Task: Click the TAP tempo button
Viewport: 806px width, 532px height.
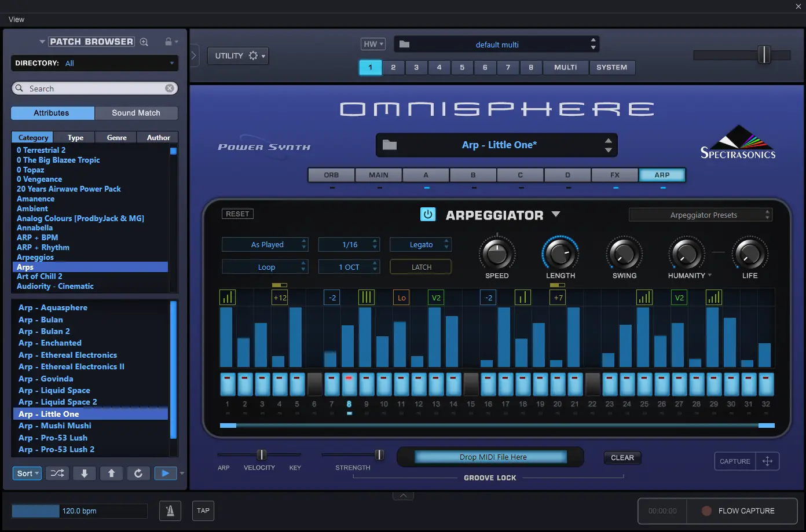Action: click(x=203, y=511)
